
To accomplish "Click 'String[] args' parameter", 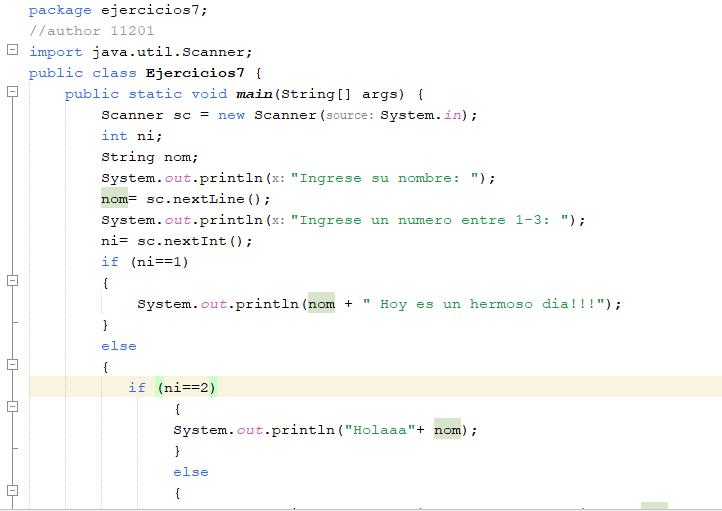I will coord(342,94).
